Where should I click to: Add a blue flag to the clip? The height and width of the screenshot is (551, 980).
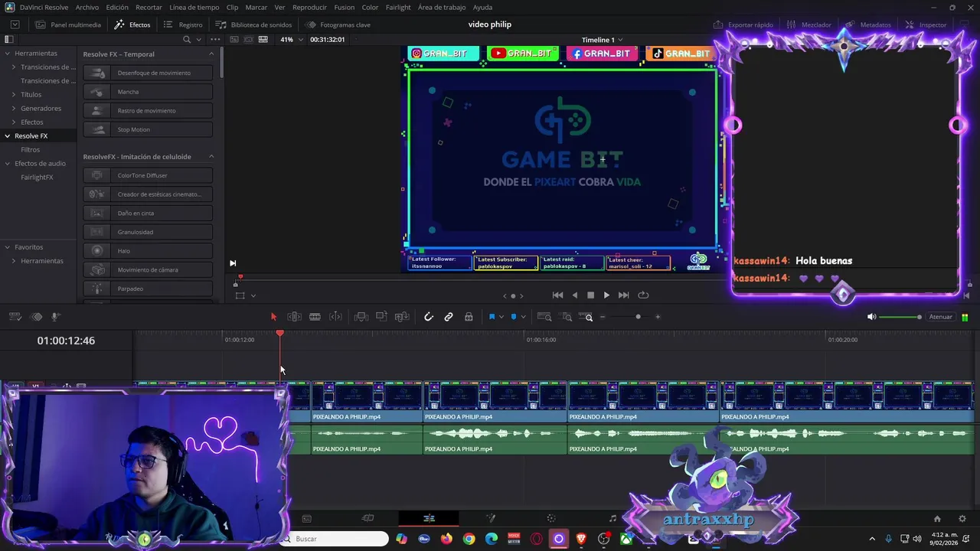492,317
